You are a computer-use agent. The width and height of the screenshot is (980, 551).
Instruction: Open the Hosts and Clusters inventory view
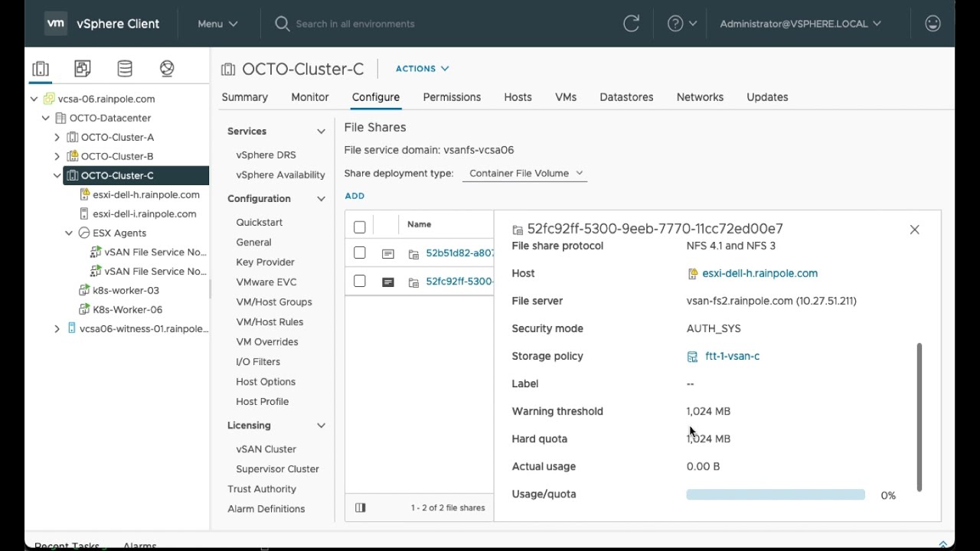click(41, 69)
